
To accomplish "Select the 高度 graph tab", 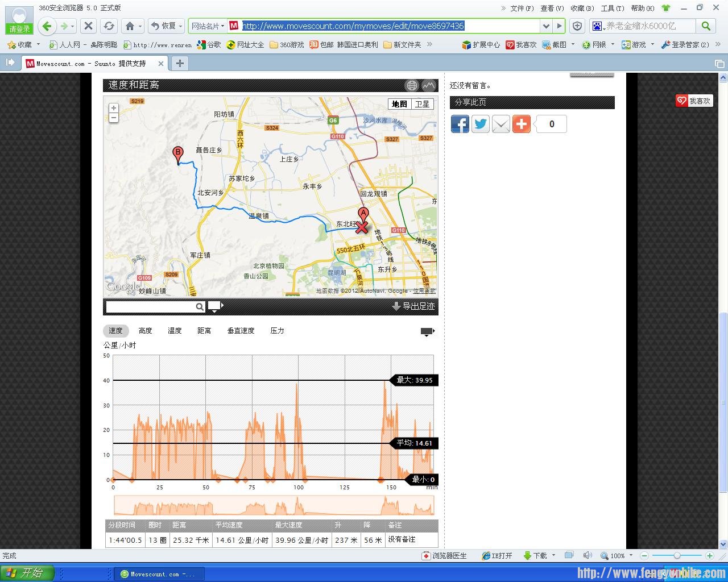I will click(x=145, y=331).
